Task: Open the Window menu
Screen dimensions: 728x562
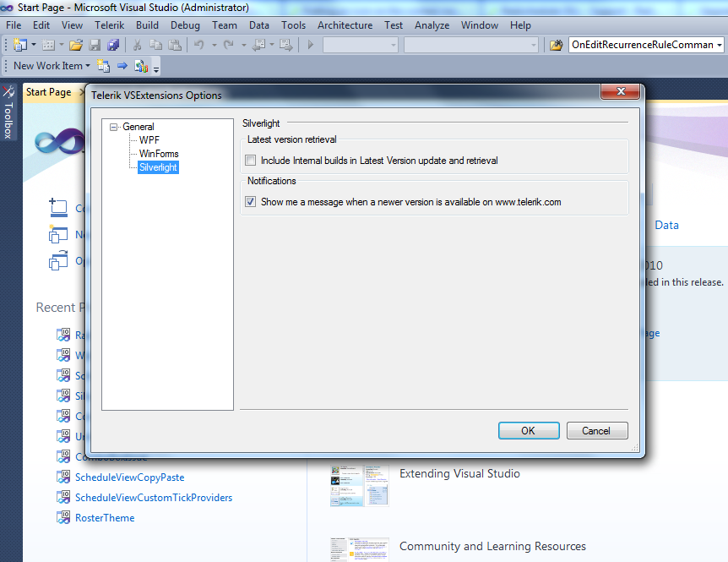Action: point(480,25)
